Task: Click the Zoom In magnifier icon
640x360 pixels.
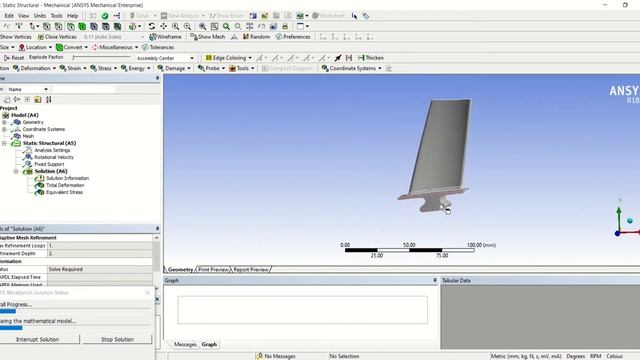Action: [x=176, y=26]
